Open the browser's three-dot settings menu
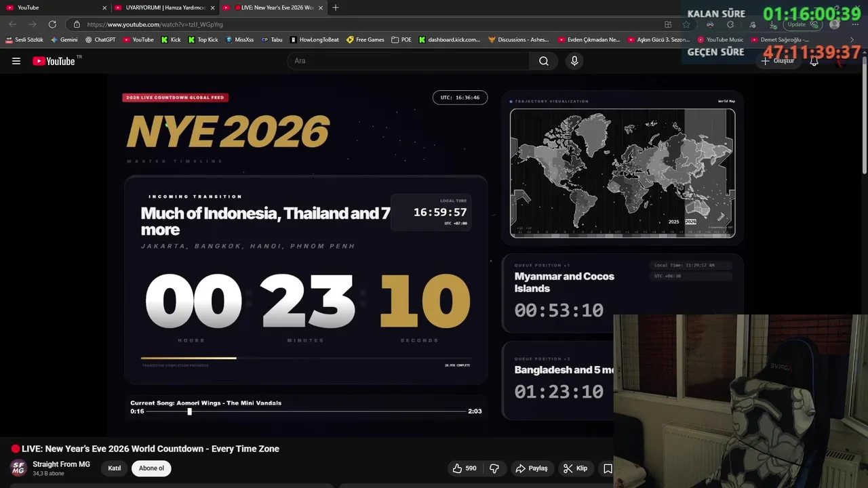Viewport: 868px width, 488px height. [x=855, y=24]
